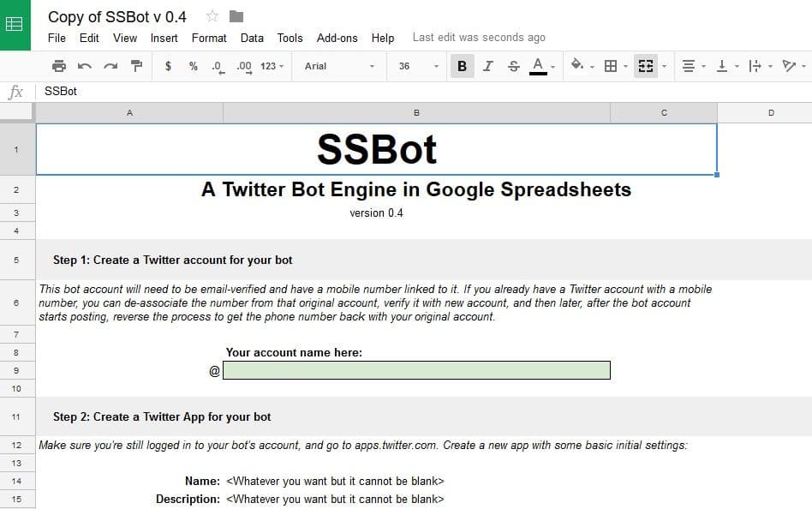Select column C header
This screenshot has width=812, height=509.
pyautogui.click(x=664, y=112)
